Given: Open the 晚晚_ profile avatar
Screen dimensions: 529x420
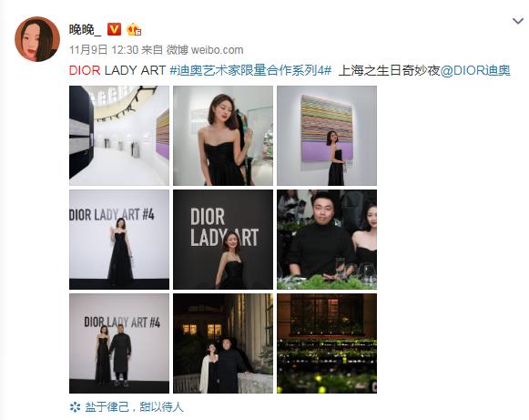Looking at the screenshot, I should click(37, 39).
